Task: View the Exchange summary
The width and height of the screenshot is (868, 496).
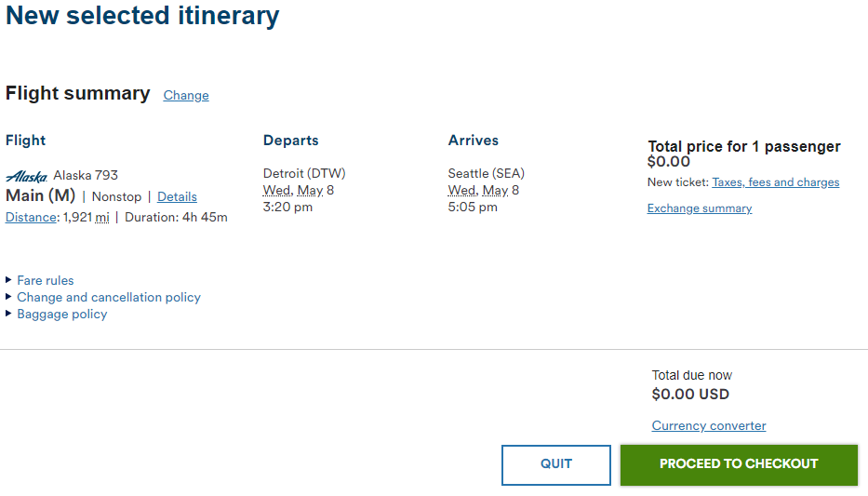Action: pos(700,208)
